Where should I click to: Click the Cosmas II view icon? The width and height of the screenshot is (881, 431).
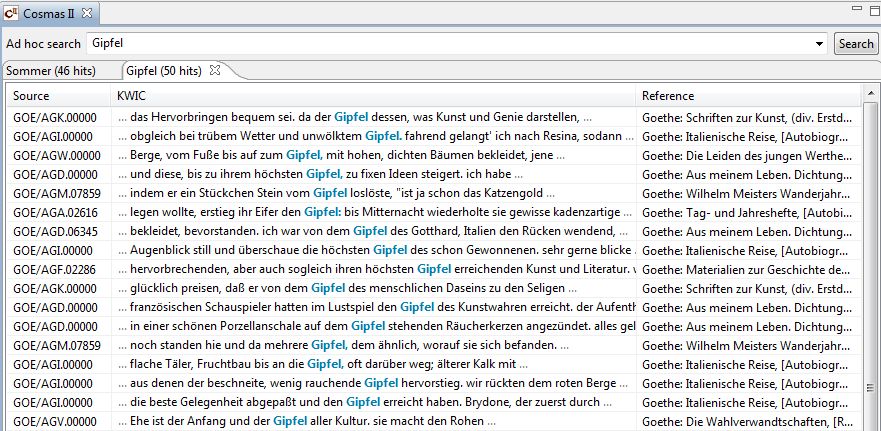[x=12, y=13]
